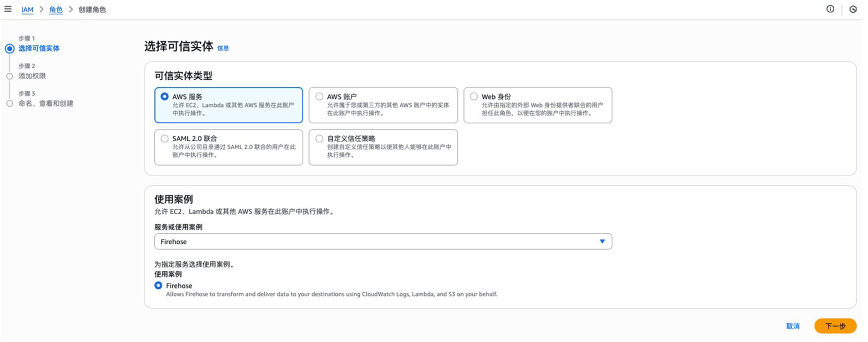The image size is (868, 342).
Task: Select the SAML 2.0 联合 radio option
Action: [x=164, y=139]
